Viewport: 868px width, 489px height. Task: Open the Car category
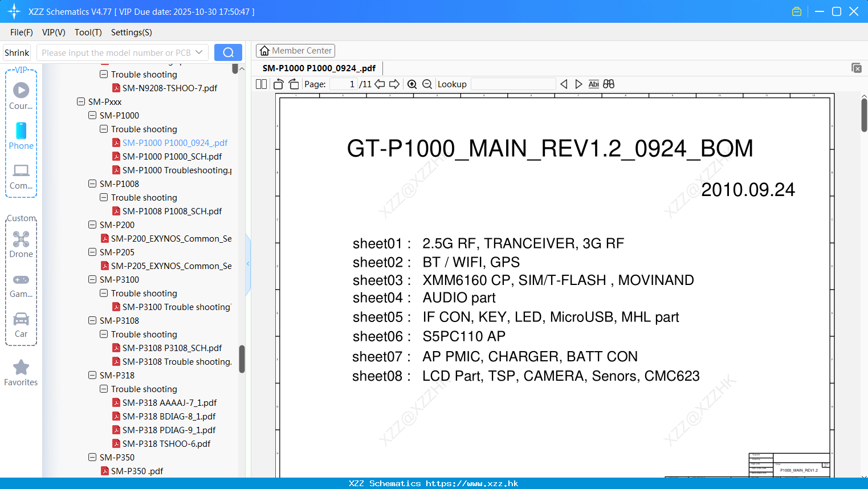[x=21, y=325]
